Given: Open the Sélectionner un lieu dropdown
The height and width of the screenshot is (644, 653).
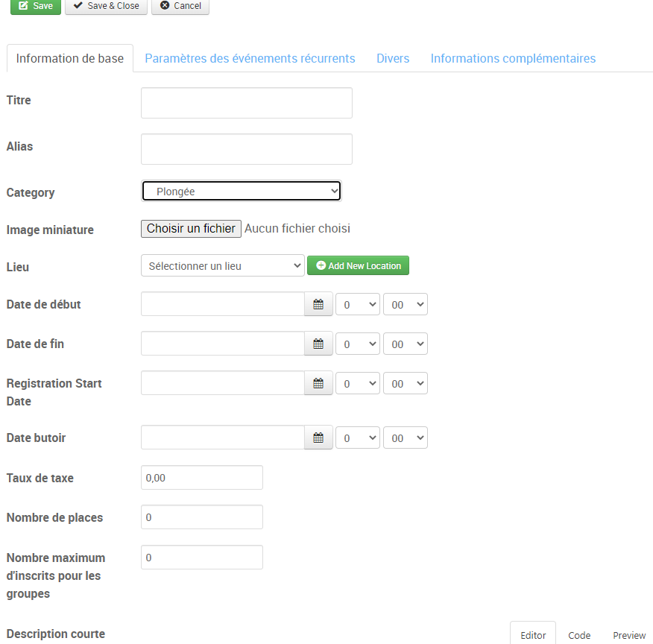Looking at the screenshot, I should click(222, 265).
